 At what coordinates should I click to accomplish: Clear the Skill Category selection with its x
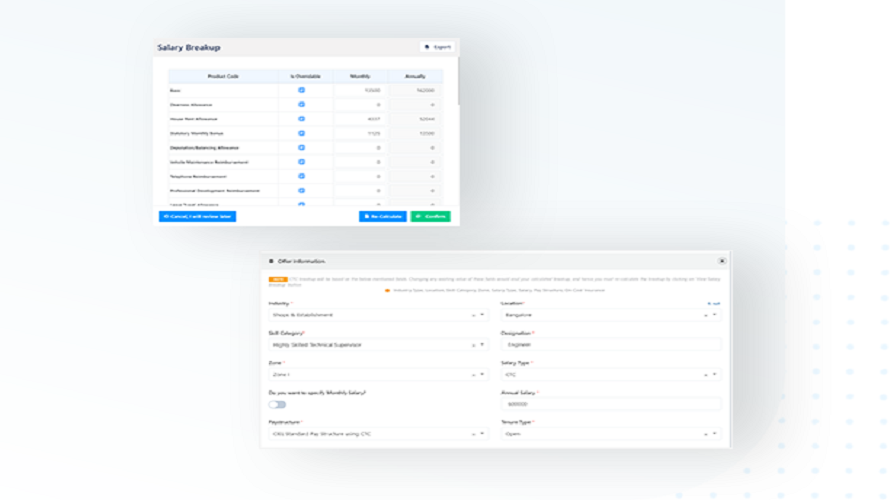(473, 345)
